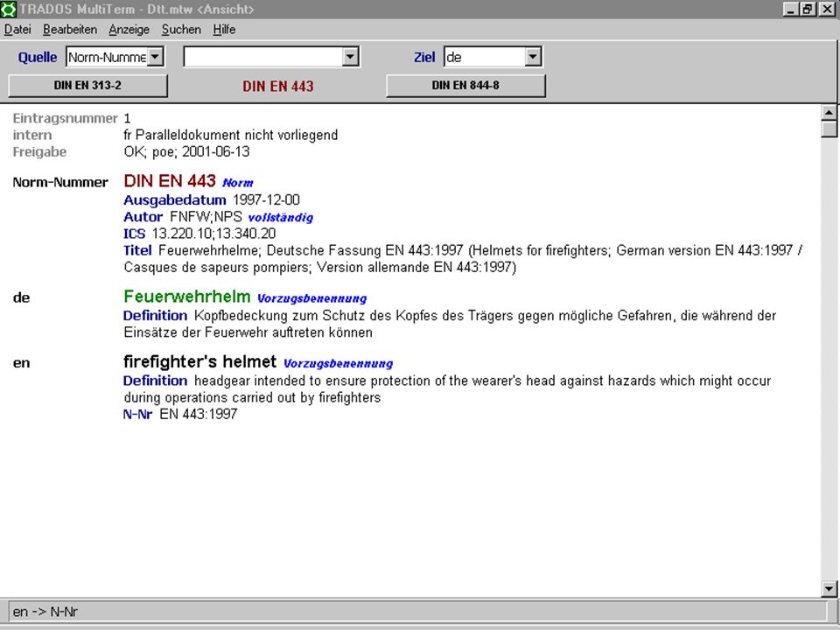Click Vorzugsbenennung next to Feuerwehrhelm
Image resolution: width=840 pixels, height=630 pixels.
click(311, 298)
